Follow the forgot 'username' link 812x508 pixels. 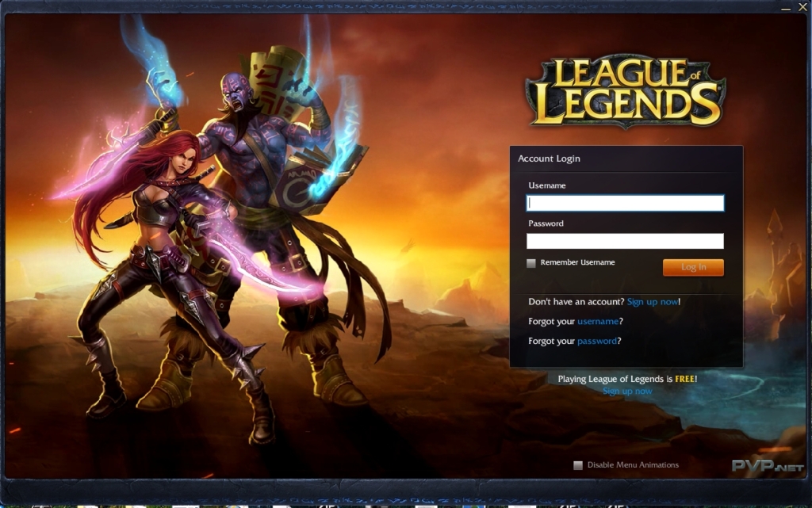[598, 321]
